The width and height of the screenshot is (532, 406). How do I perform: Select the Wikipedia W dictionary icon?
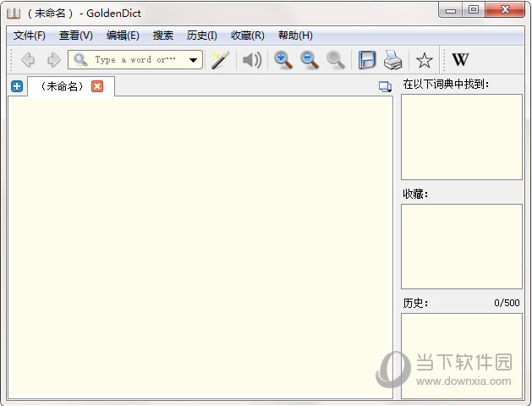pos(460,60)
